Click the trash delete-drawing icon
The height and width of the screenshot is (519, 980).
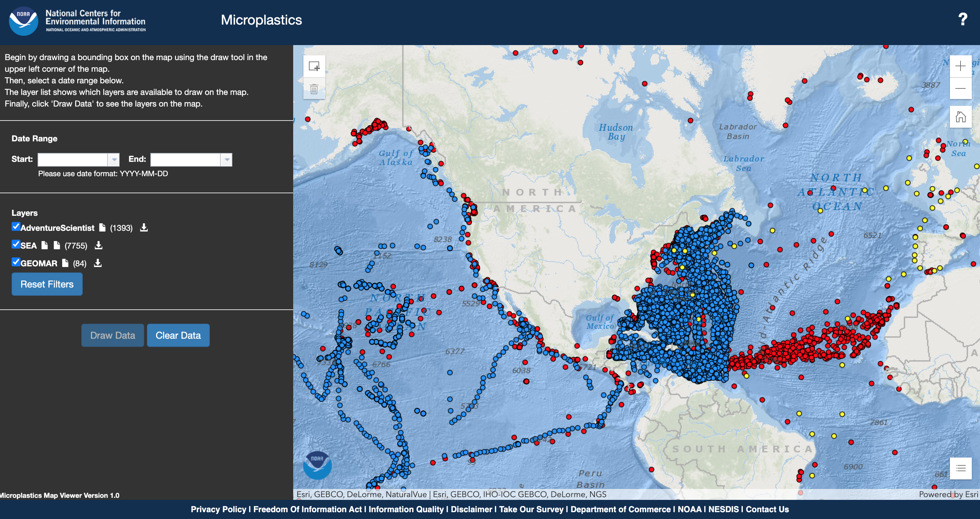tap(314, 89)
